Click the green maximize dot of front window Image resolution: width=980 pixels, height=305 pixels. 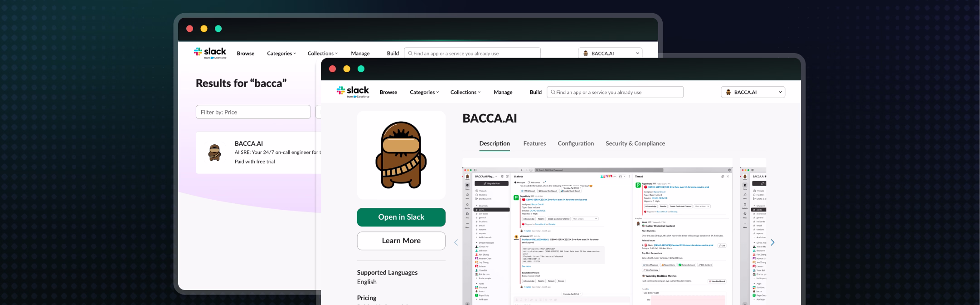pyautogui.click(x=361, y=69)
